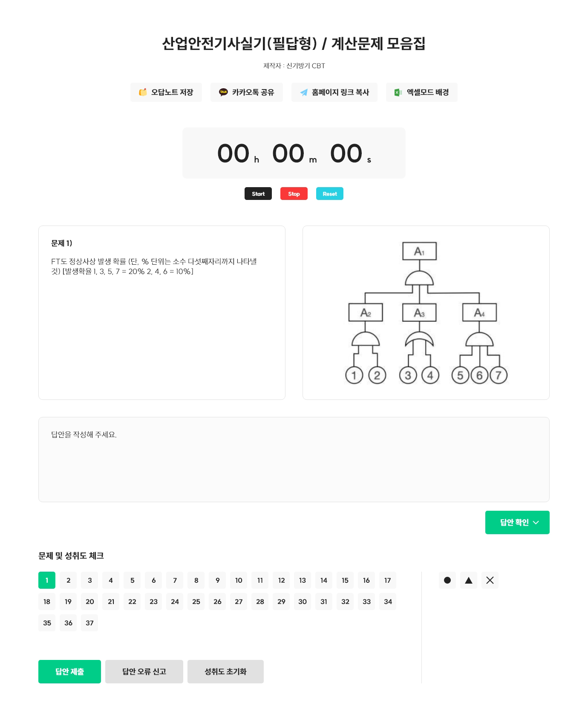This screenshot has height=726, width=588.
Task: Jump to question number 37
Action: [x=89, y=623]
